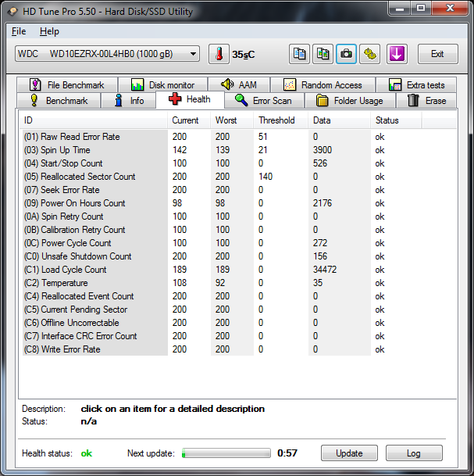474x476 pixels.
Task: Click the copy screenshot to clipboard icon
Action: (x=323, y=55)
